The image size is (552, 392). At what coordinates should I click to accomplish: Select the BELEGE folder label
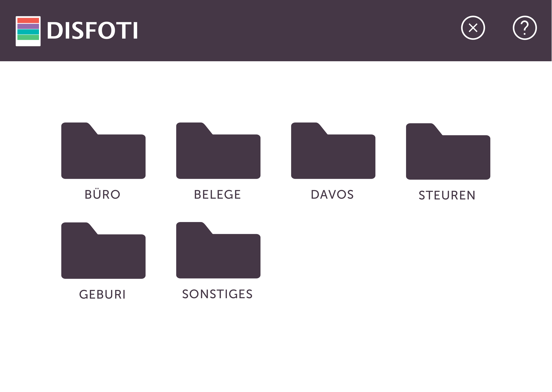click(217, 194)
